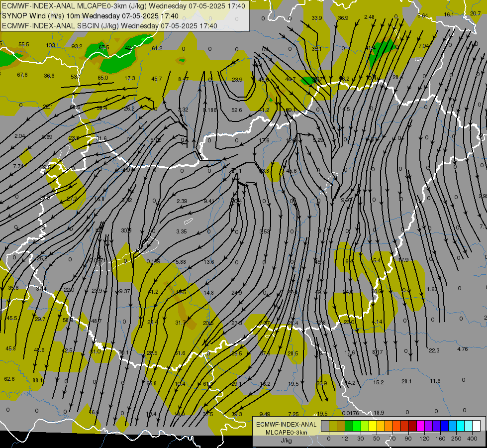Click the grid value 52.6
The height and width of the screenshot is (448, 487).
coord(237,110)
